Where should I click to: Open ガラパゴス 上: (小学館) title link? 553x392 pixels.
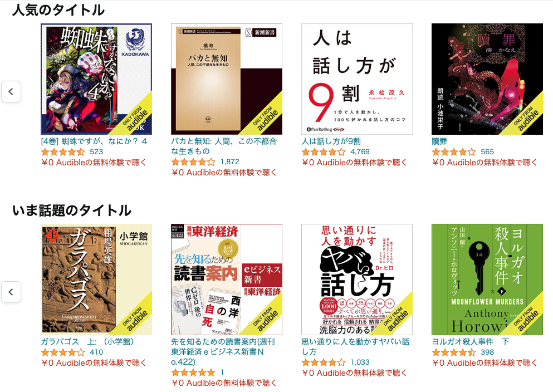point(87,341)
